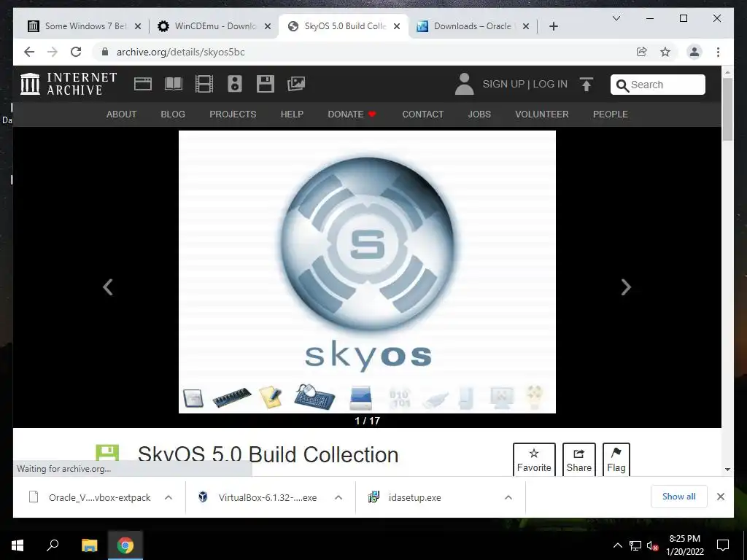Open the DONATE menu item
This screenshot has height=560, width=747.
[x=352, y=114]
